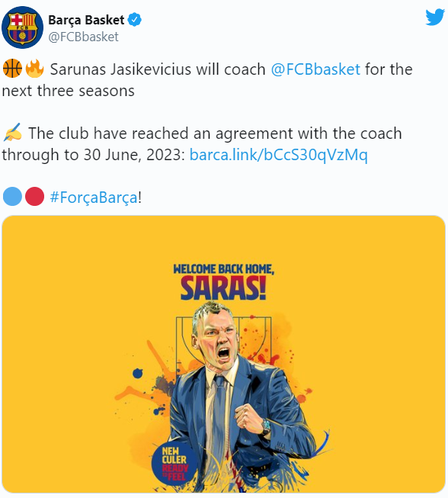Click the blue circle emoji
Viewport: 448px width, 498px height.
coord(12,196)
